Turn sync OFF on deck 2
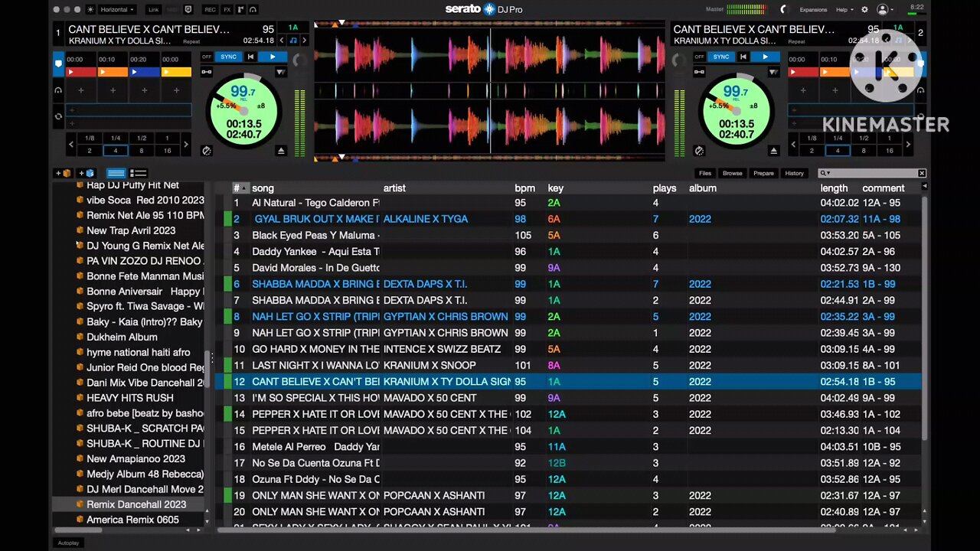 pyautogui.click(x=699, y=57)
